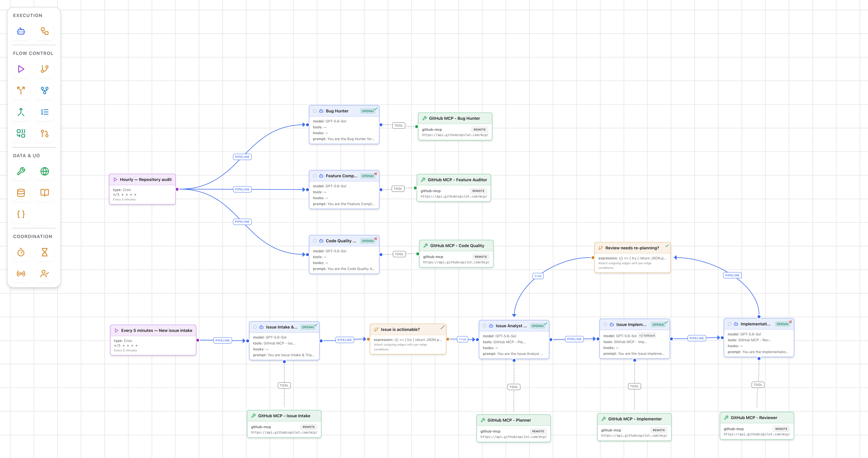Click the PIPELINE edge label leading to Bug Hunter
868x458 pixels.
coord(242,157)
